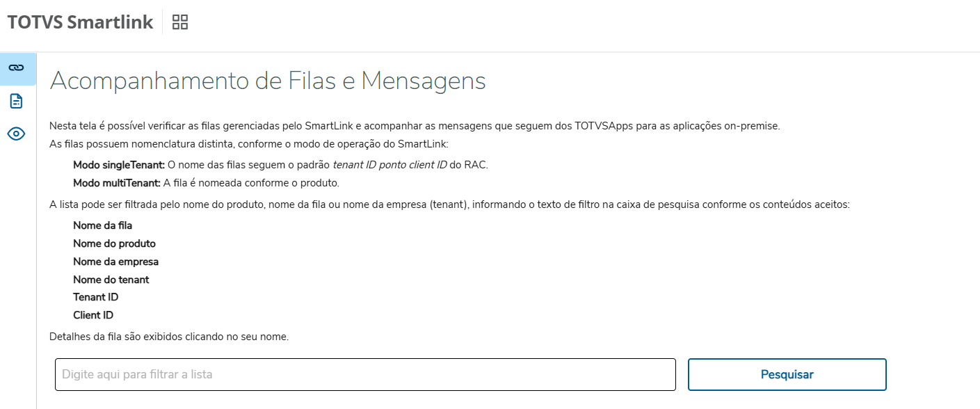The width and height of the screenshot is (980, 409).
Task: Select the 'Nome do produto' list entry
Action: pyautogui.click(x=114, y=243)
